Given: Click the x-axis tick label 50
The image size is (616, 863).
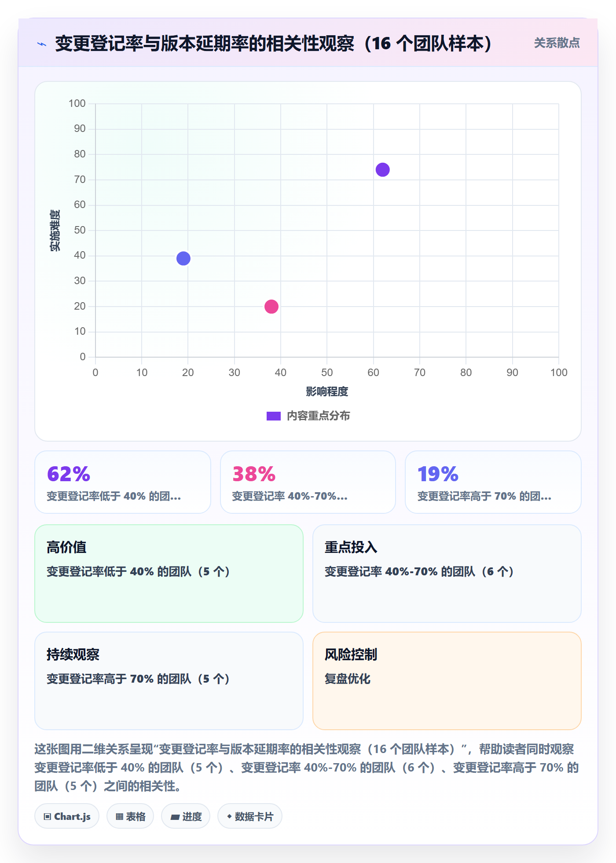Looking at the screenshot, I should coord(327,373).
